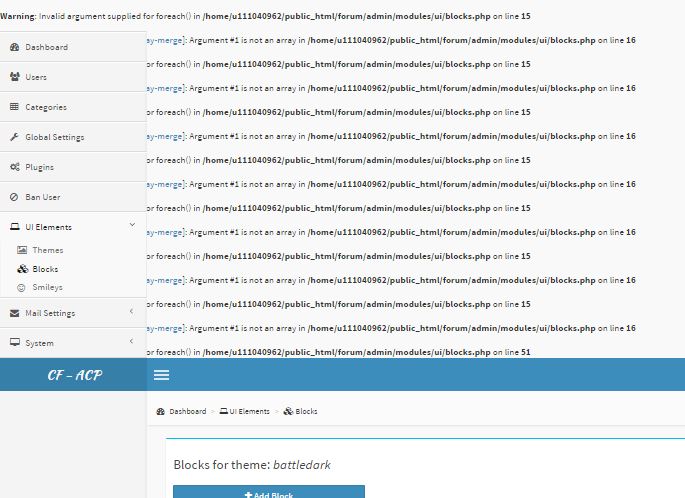This screenshot has height=498, width=685.
Task: Collapse the UI Elements menu chevron
Action: [132, 225]
